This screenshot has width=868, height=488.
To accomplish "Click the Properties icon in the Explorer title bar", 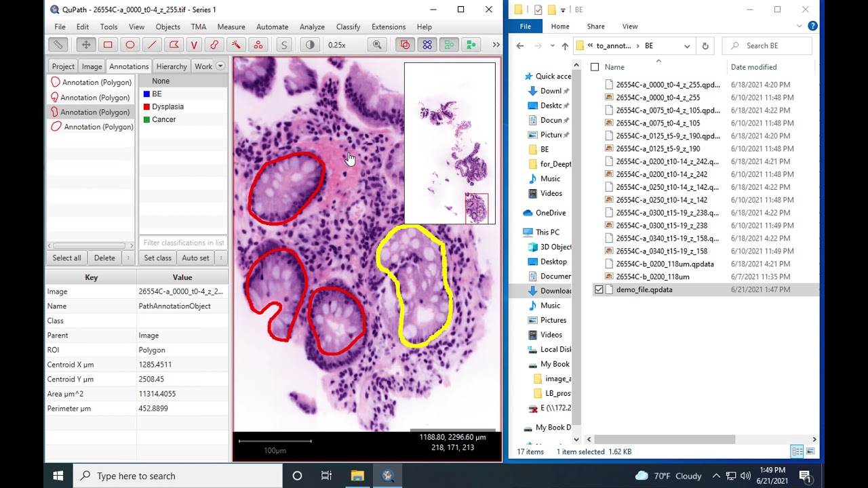I will click(538, 9).
